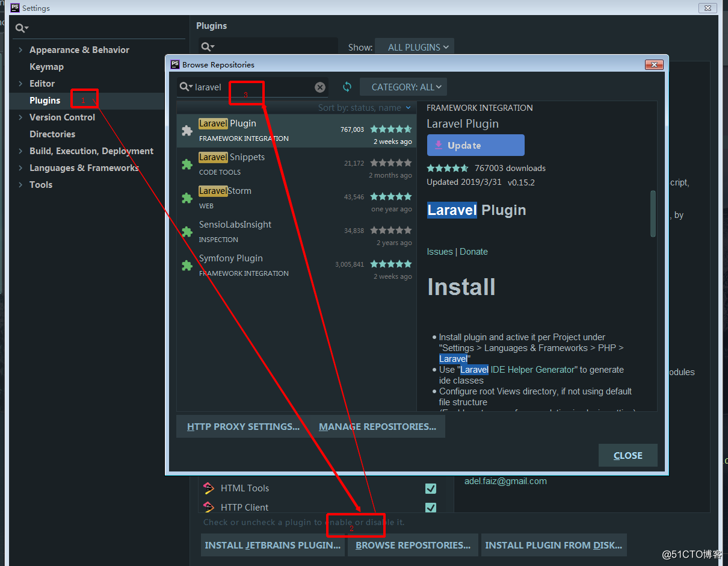This screenshot has height=566, width=728.
Task: Click the PhpStorm icon in Settings title bar
Action: pos(15,8)
